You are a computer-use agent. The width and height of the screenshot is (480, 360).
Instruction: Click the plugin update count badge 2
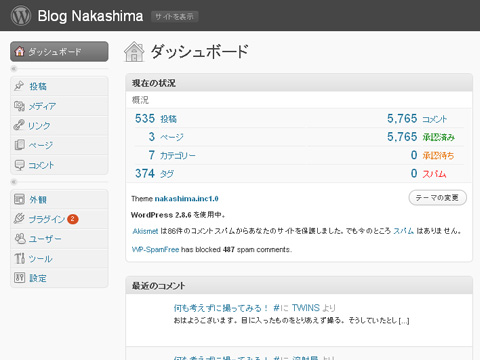point(73,219)
